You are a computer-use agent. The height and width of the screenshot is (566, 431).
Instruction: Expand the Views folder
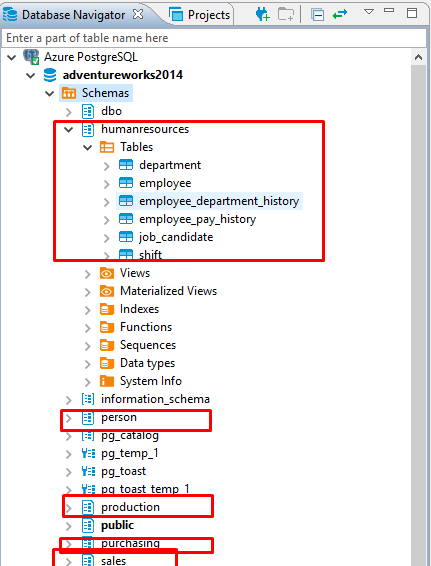[x=87, y=274]
